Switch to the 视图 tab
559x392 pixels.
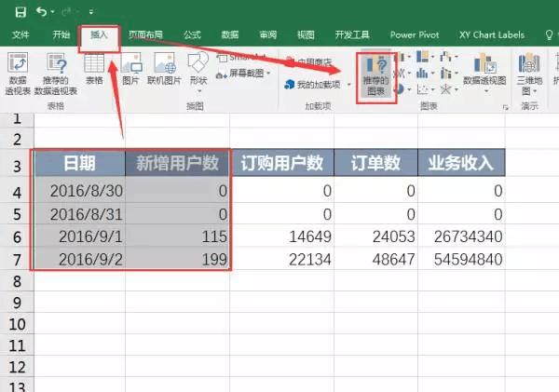click(x=306, y=35)
